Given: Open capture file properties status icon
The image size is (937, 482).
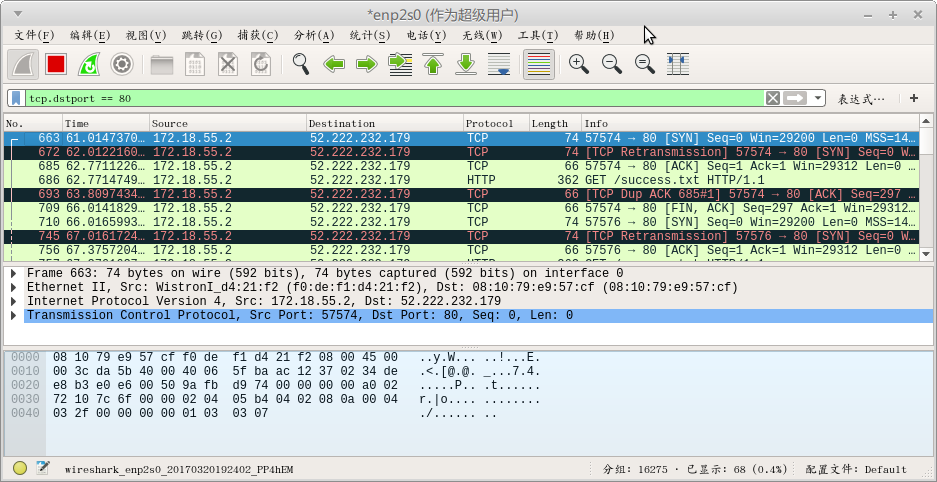Looking at the screenshot, I should point(42,468).
